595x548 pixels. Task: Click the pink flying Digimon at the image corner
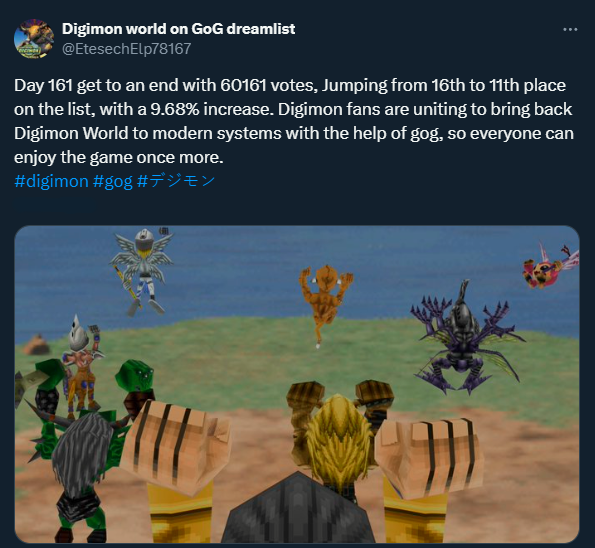pyautogui.click(x=550, y=265)
